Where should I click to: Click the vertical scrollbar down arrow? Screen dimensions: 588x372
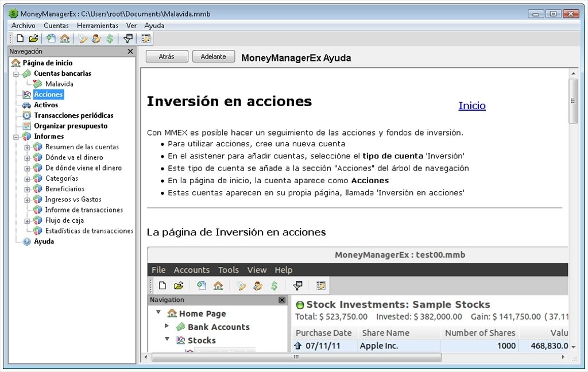[573, 348]
